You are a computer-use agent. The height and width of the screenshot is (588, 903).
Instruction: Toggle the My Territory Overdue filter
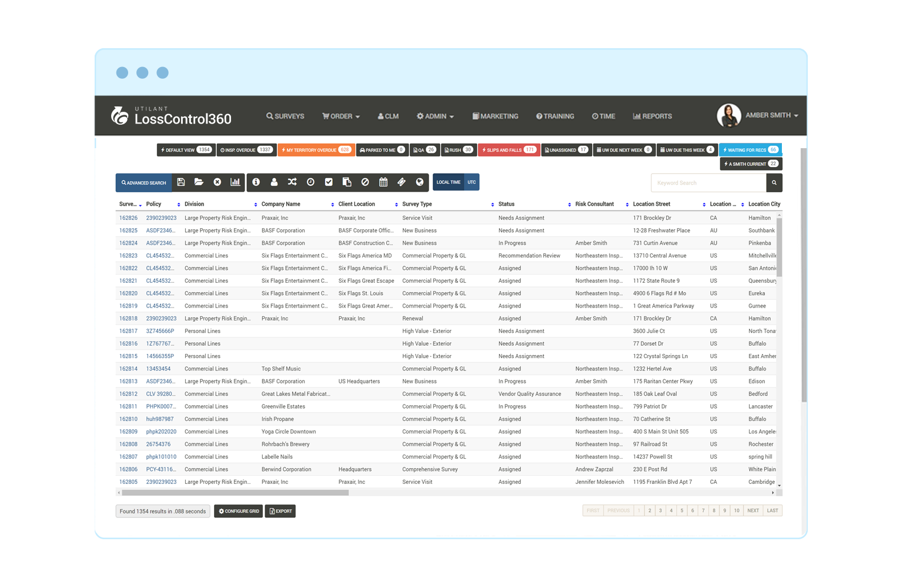(x=316, y=149)
